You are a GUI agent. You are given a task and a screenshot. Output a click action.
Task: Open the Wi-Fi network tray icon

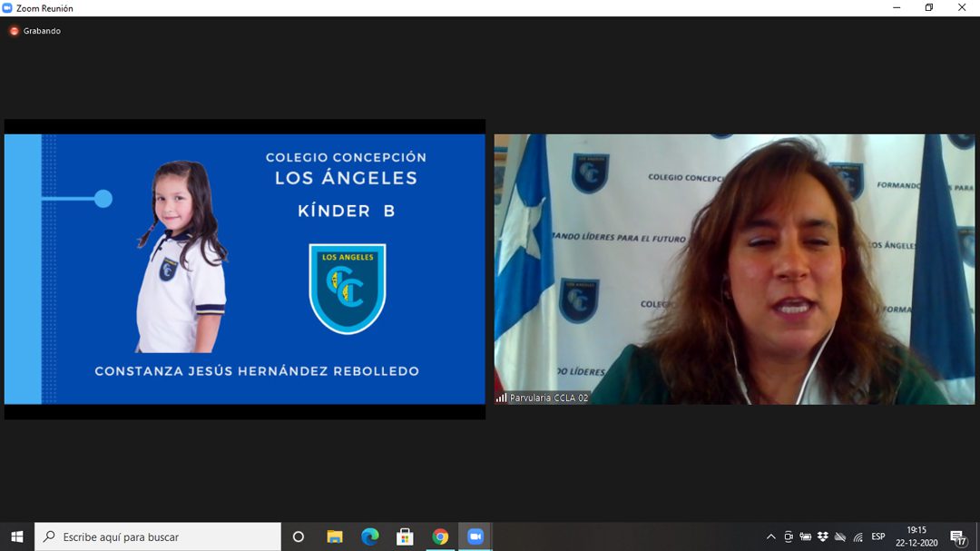[857, 536]
